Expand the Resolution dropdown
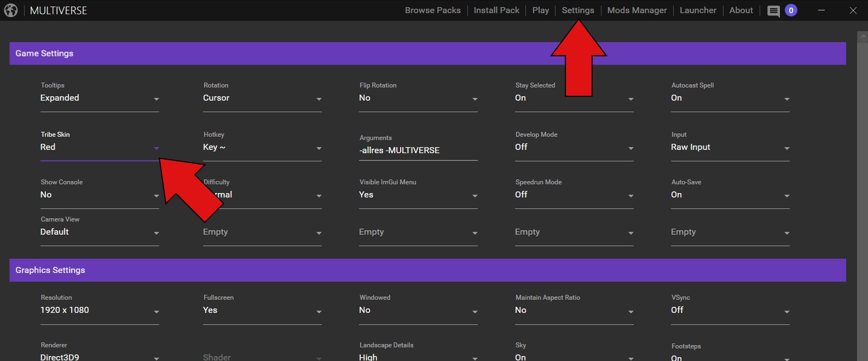The width and height of the screenshot is (868, 361). [x=100, y=311]
